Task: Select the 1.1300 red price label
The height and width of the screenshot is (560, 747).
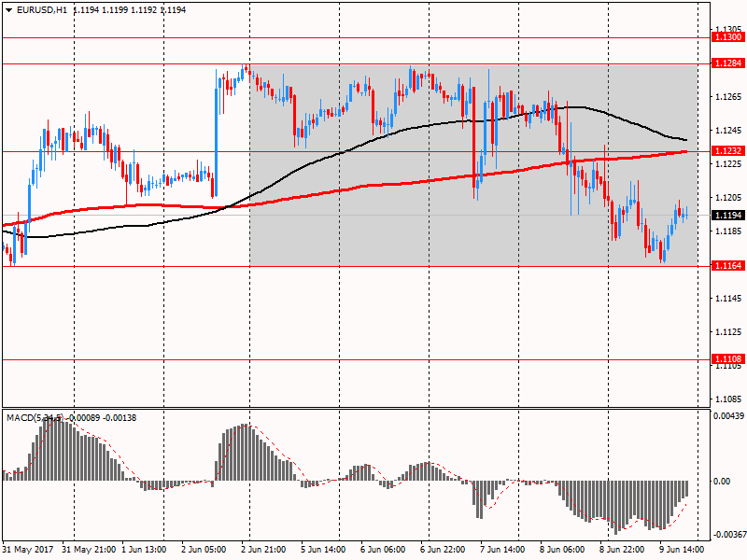Action: click(x=728, y=37)
